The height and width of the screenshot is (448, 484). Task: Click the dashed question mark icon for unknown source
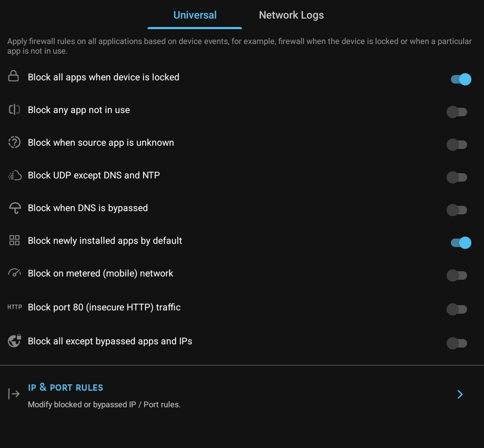click(x=14, y=142)
